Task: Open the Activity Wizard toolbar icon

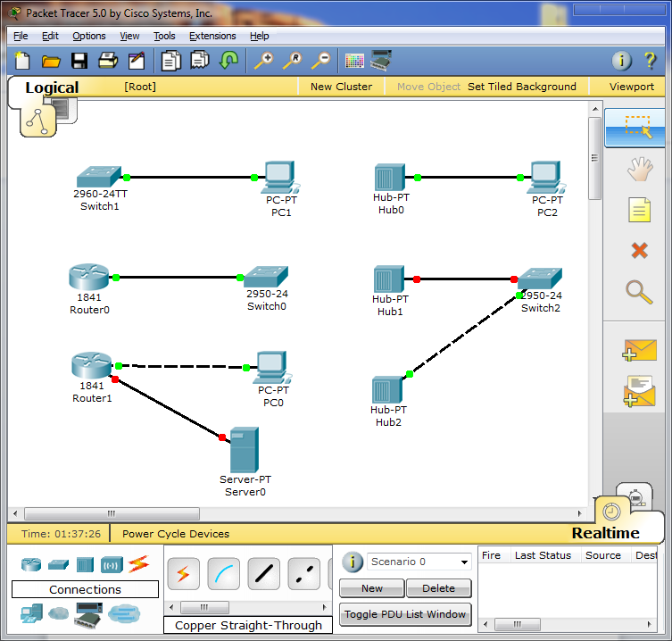Action: (x=137, y=61)
